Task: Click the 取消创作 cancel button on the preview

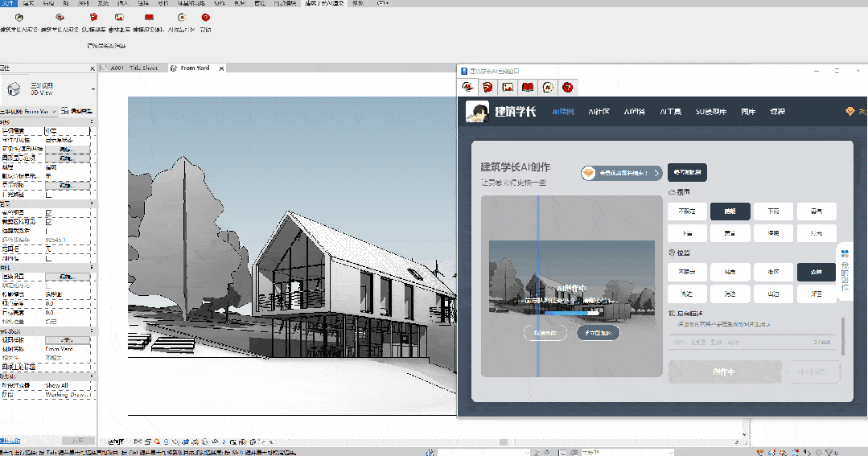Action: click(x=545, y=333)
